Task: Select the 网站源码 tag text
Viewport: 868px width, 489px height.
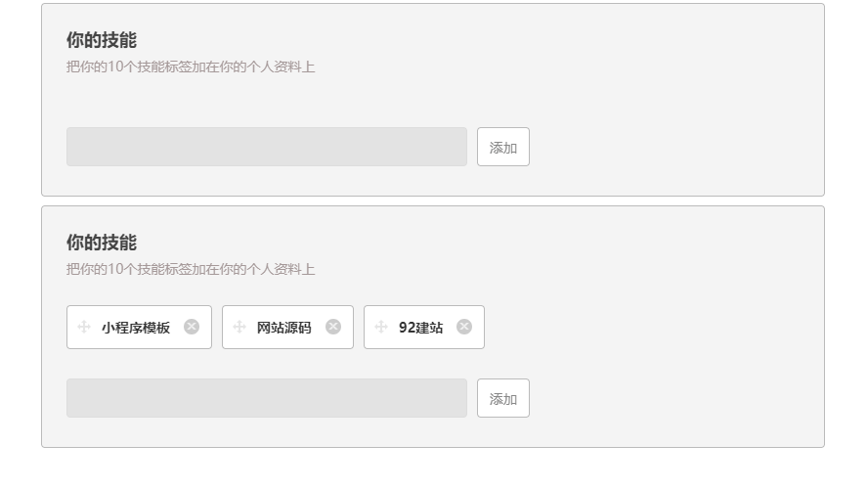Action: point(284,328)
